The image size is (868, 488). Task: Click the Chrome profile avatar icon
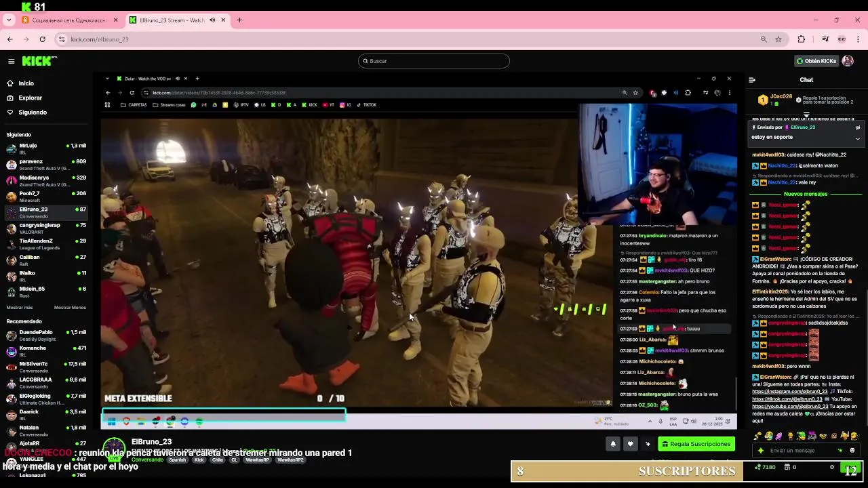pos(842,39)
